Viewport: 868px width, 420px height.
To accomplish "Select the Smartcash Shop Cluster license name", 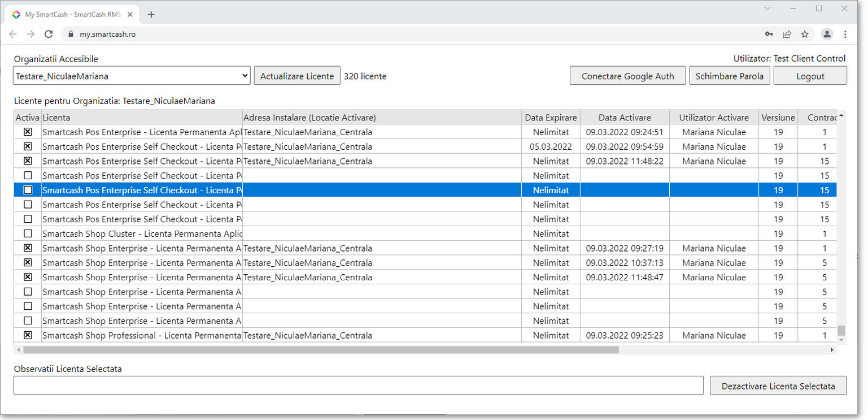I will [142, 233].
